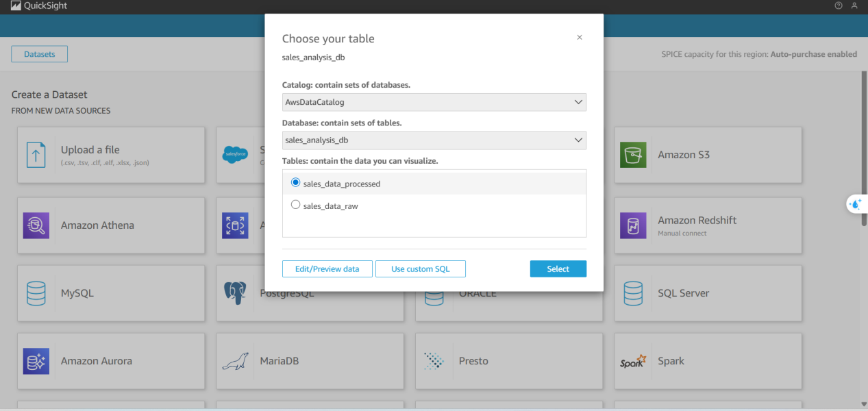The width and height of the screenshot is (868, 411).
Task: Open the AwsDataCatalog catalog dropdown
Action: (x=434, y=102)
